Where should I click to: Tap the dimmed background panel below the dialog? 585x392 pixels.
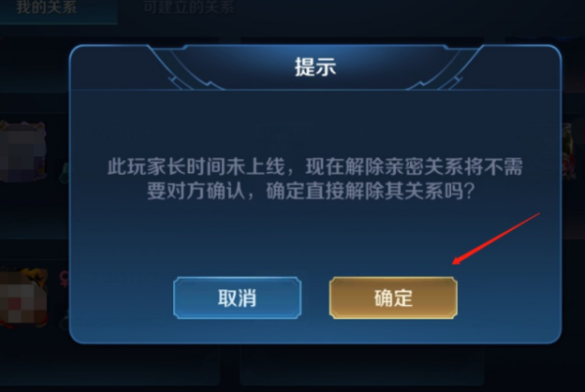click(362, 366)
